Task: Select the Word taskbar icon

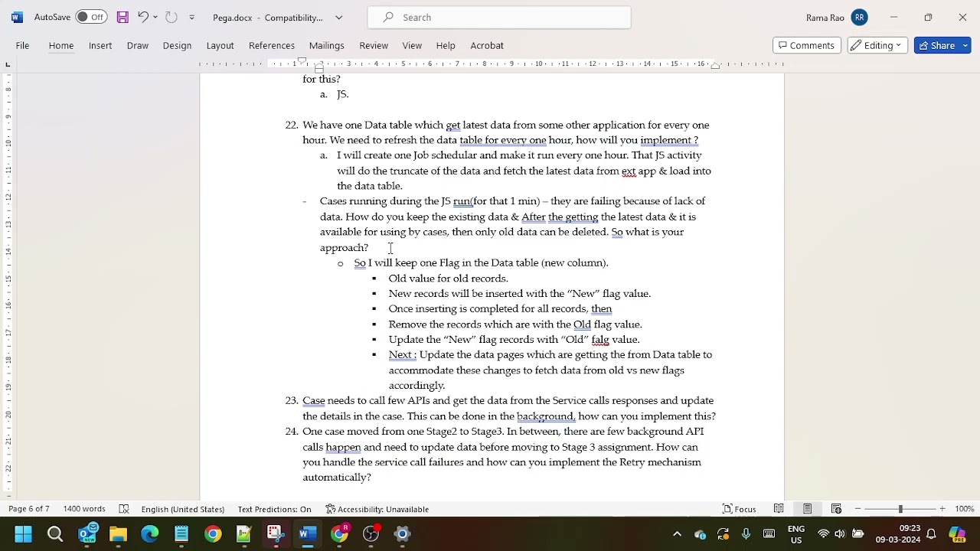Action: [x=308, y=533]
